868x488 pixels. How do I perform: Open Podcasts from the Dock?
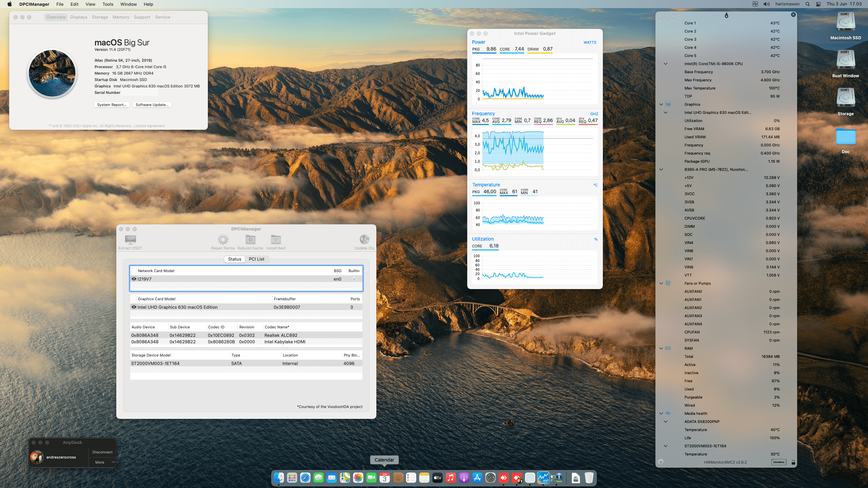[x=464, y=478]
